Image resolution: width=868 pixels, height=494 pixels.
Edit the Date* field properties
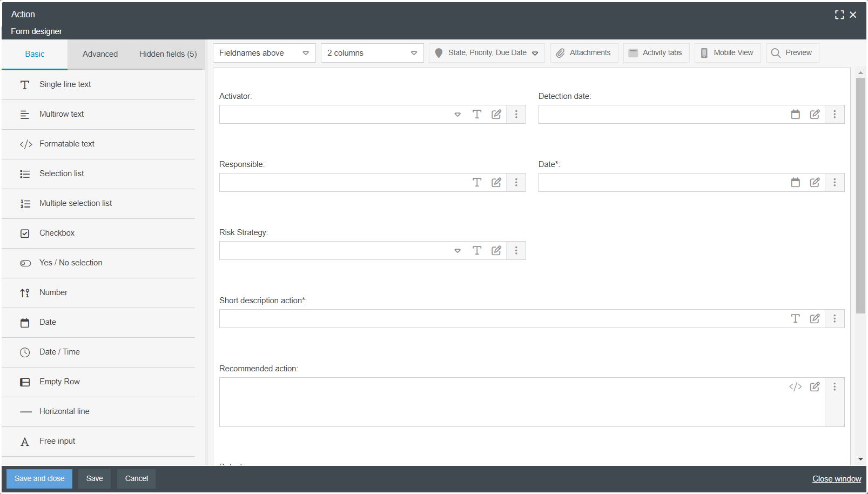click(x=815, y=182)
